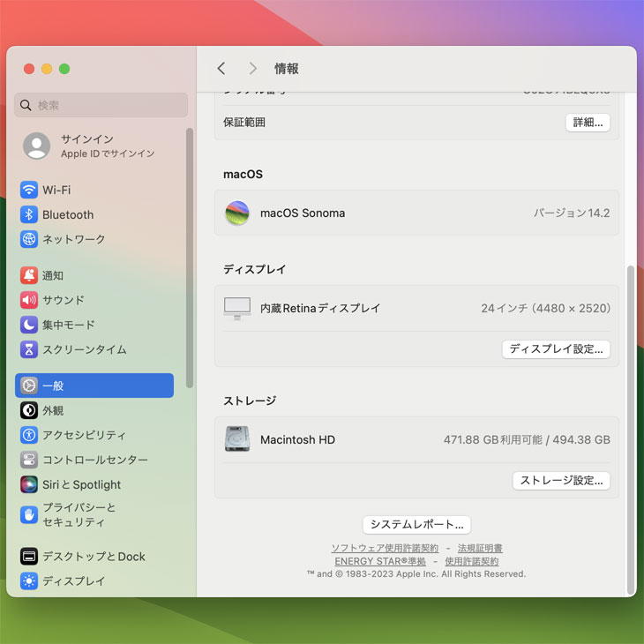The height and width of the screenshot is (644, 644).
Task: Open the サウンド speaker icon
Action: [29, 300]
